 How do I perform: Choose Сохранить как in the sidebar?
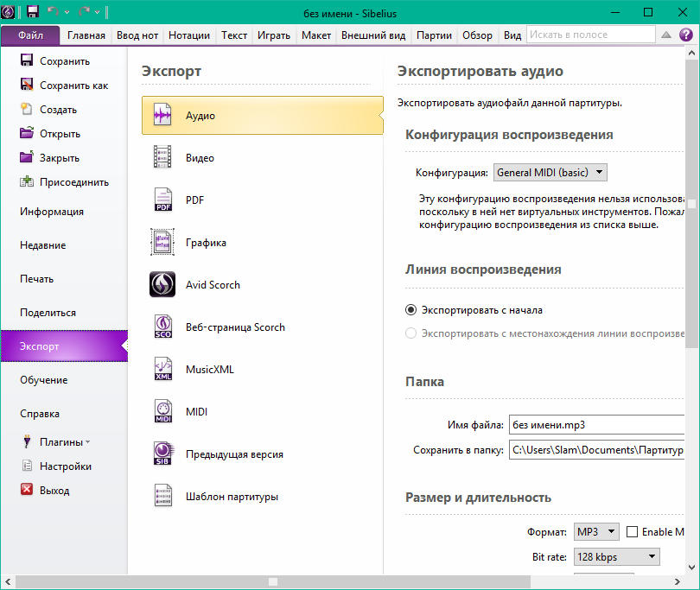click(64, 86)
